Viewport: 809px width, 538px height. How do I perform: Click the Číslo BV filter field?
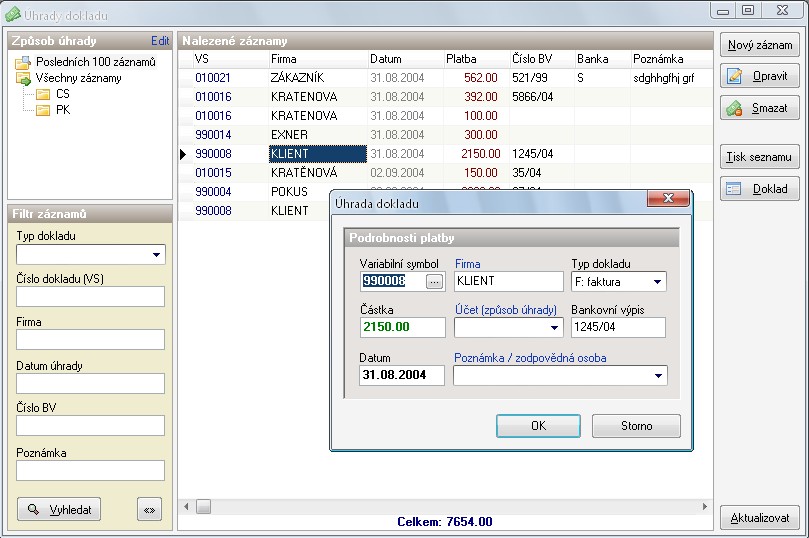pos(90,426)
